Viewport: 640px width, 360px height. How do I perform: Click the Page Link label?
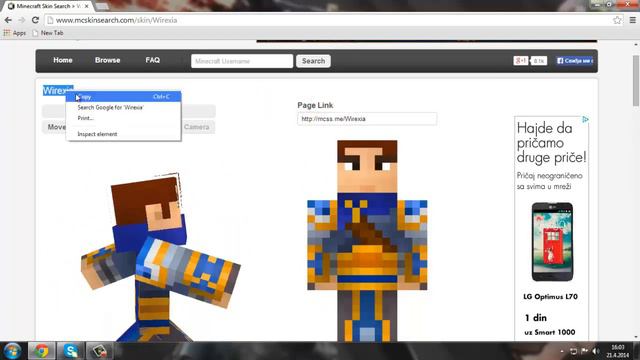[x=315, y=105]
